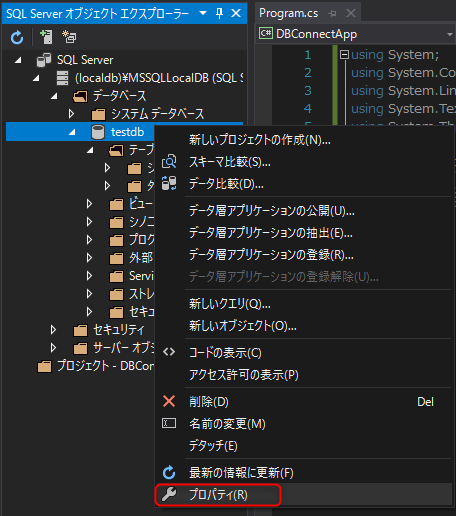The image size is (456, 516).
Task: Close the Program.cs tab
Action: (351, 13)
